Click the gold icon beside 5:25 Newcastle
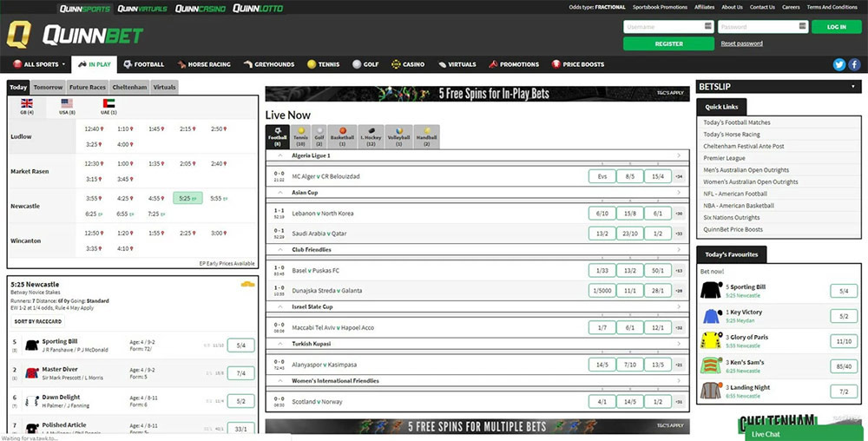 [248, 284]
